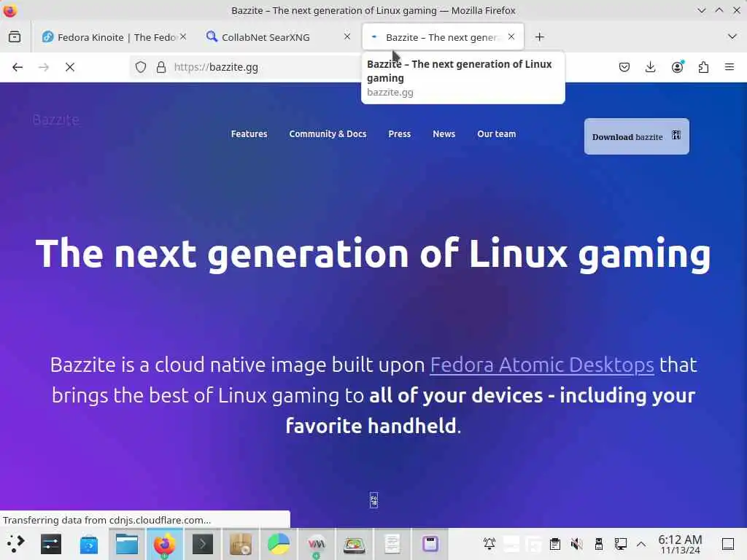Open the pie chart disk usage app

[279, 544]
